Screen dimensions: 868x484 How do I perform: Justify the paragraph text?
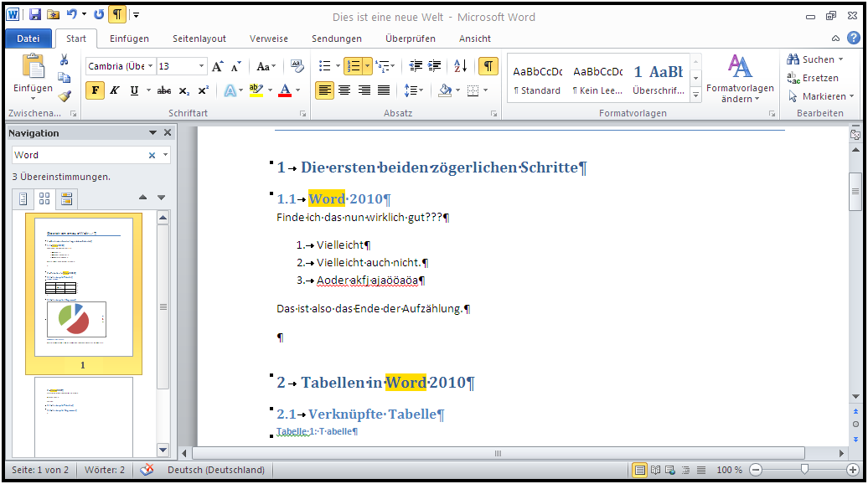(384, 90)
